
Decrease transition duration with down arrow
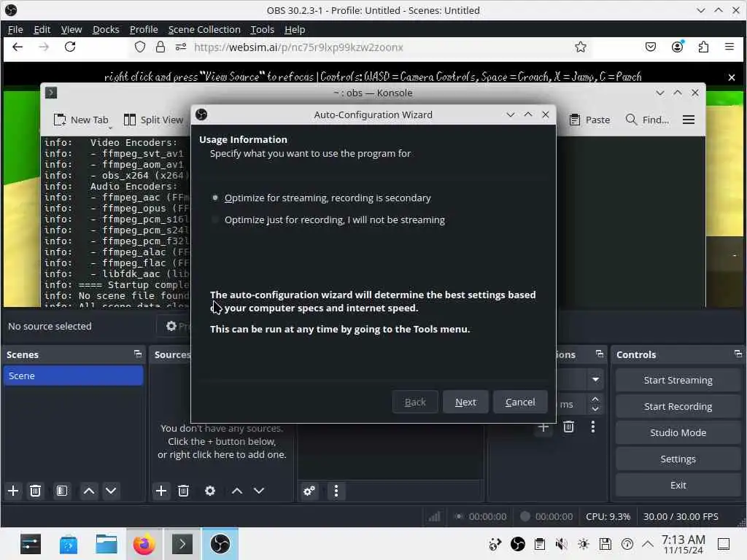point(595,408)
